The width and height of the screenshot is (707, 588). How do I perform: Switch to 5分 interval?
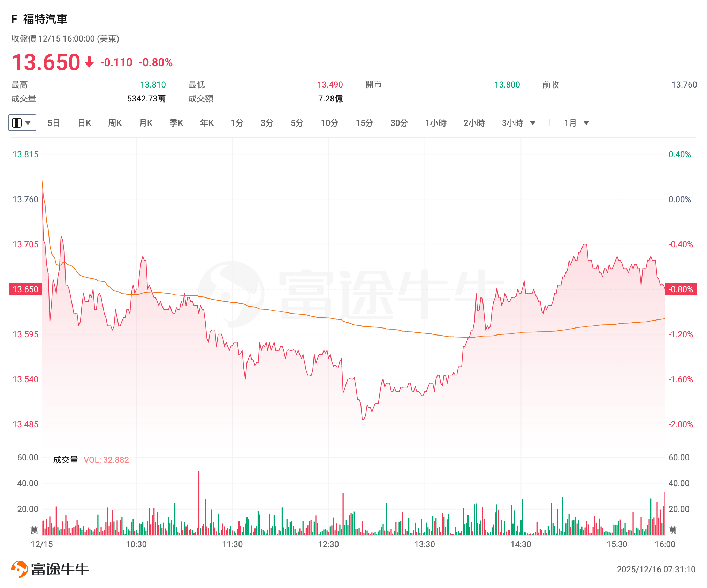pos(297,123)
